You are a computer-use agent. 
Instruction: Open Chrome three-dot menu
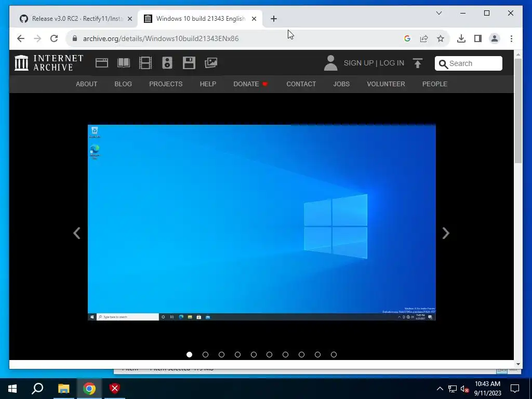[x=511, y=38]
